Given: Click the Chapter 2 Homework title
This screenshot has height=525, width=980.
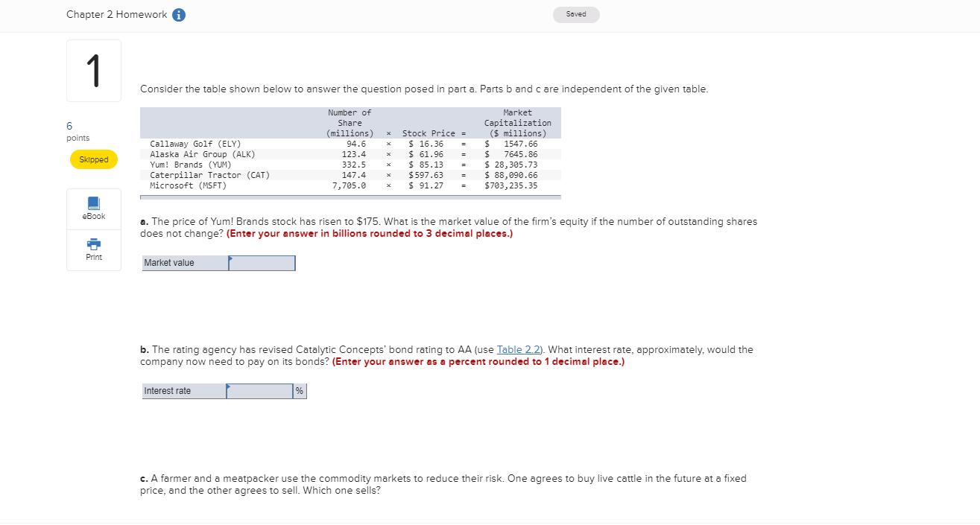Looking at the screenshot, I should point(117,15).
